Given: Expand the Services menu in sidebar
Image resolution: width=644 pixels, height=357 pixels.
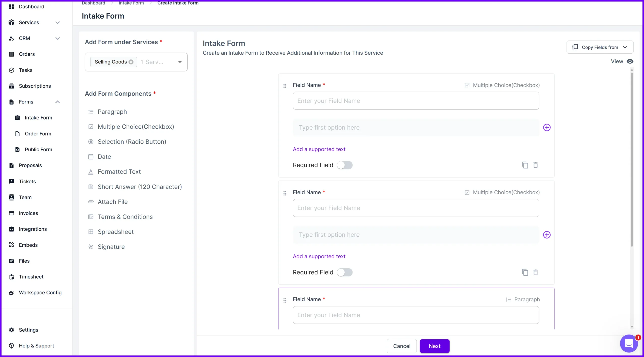Looking at the screenshot, I should 58,22.
